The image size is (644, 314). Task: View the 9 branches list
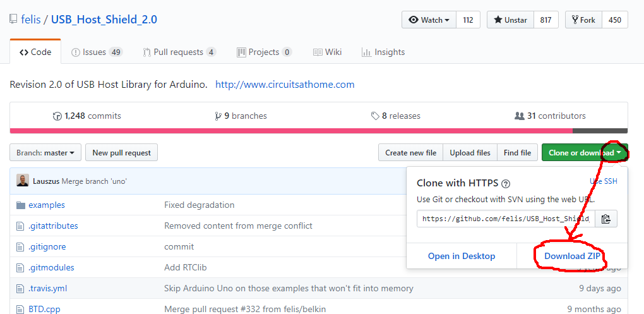click(x=241, y=116)
